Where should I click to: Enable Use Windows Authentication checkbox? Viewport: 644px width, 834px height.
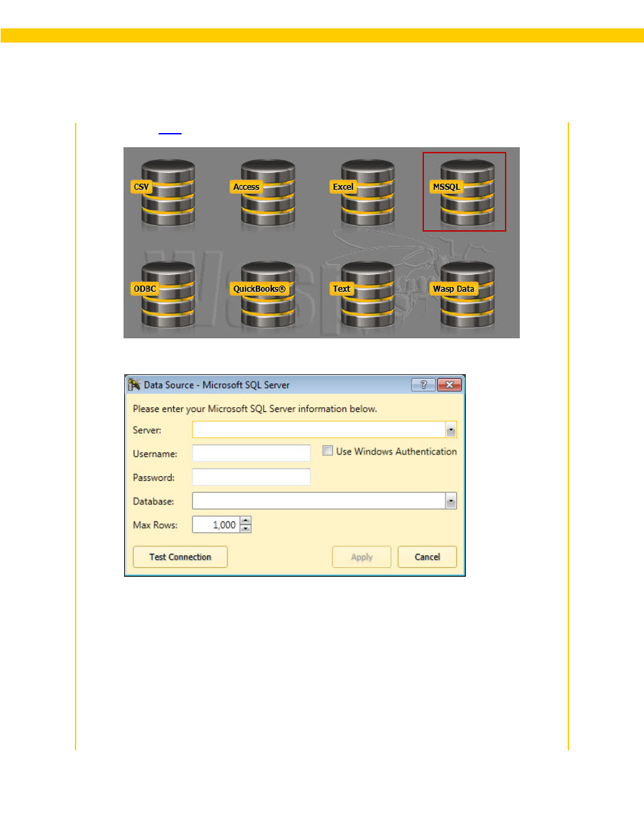pyautogui.click(x=327, y=450)
